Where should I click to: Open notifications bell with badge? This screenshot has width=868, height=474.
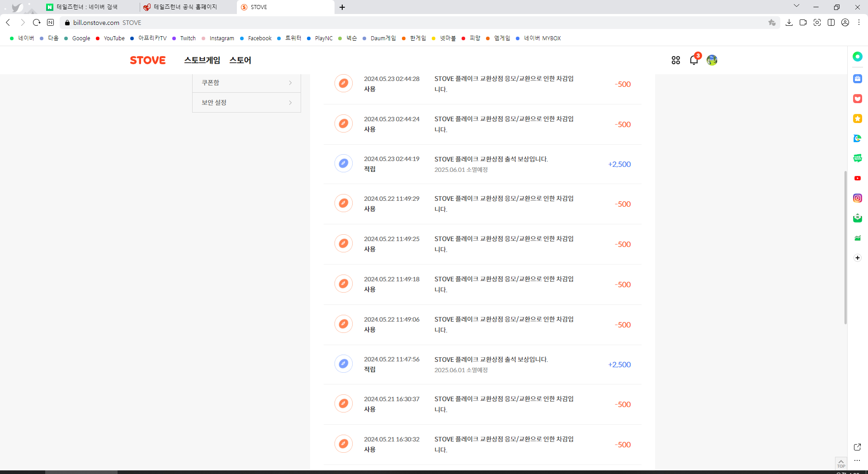point(694,60)
